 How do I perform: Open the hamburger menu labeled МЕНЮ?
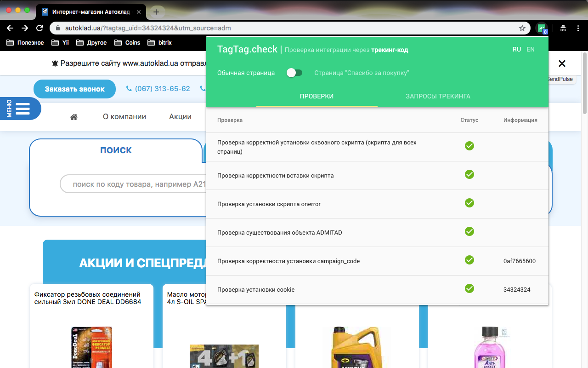[x=20, y=109]
